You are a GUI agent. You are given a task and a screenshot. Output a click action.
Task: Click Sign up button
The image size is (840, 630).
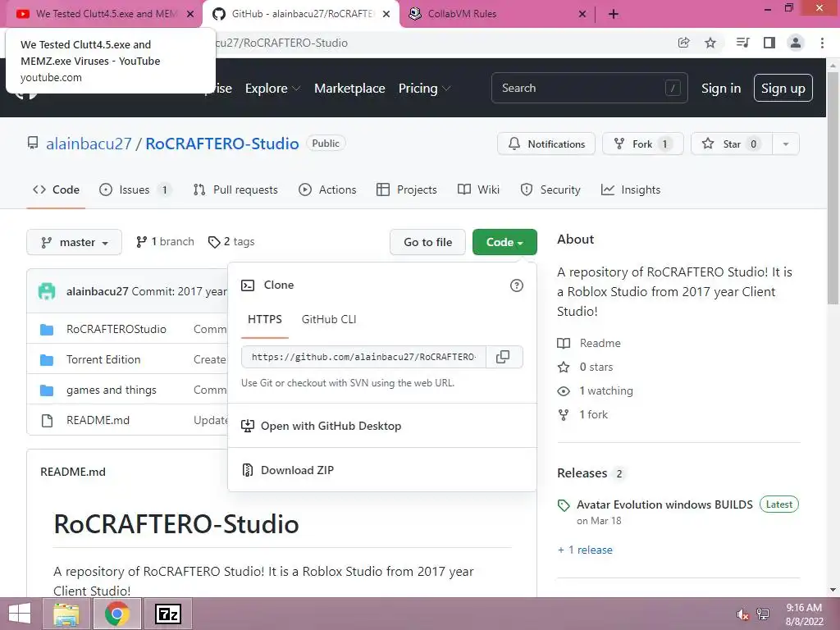coord(783,89)
